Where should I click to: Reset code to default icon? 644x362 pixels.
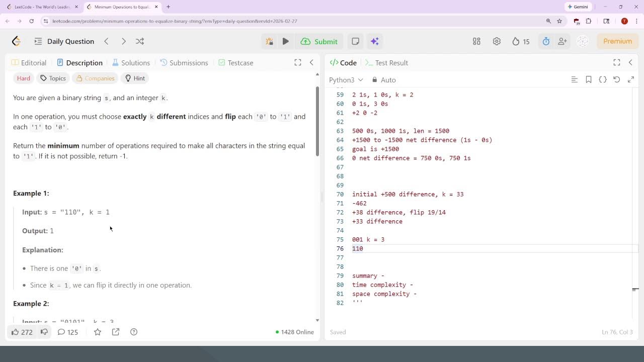pyautogui.click(x=617, y=79)
